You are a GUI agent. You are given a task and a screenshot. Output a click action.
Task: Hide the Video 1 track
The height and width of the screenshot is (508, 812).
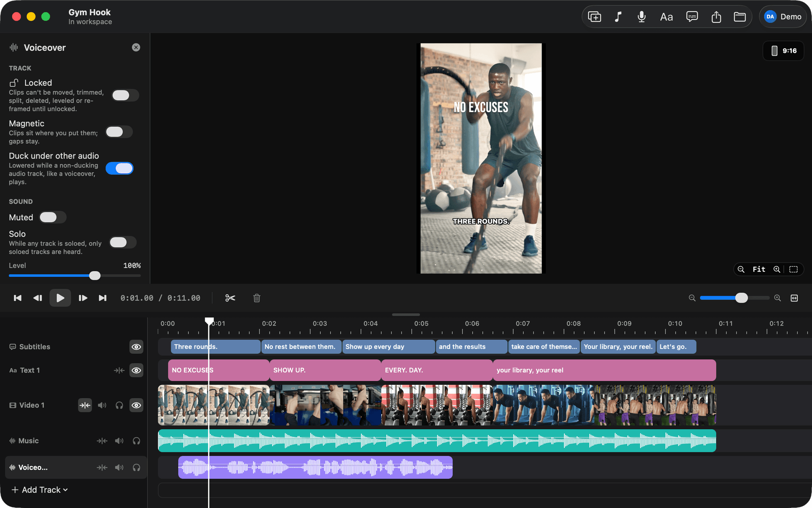136,405
